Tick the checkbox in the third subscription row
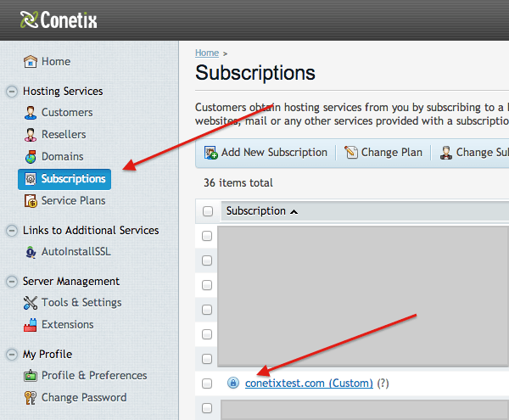The width and height of the screenshot is (509, 420). pyautogui.click(x=207, y=285)
